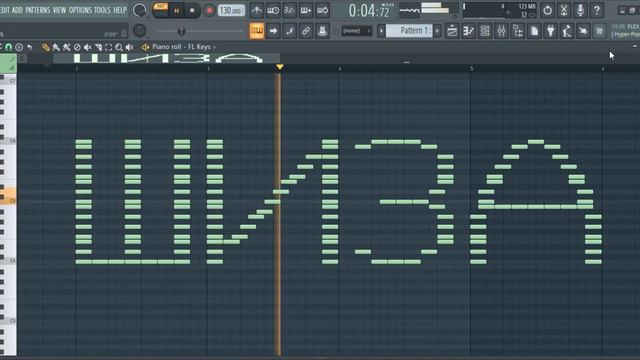640x360 pixels.
Task: Select the Delete tool in piano roll
Action: pos(77,47)
